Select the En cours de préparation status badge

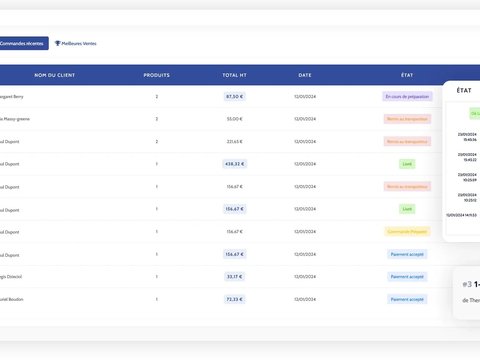407,96
